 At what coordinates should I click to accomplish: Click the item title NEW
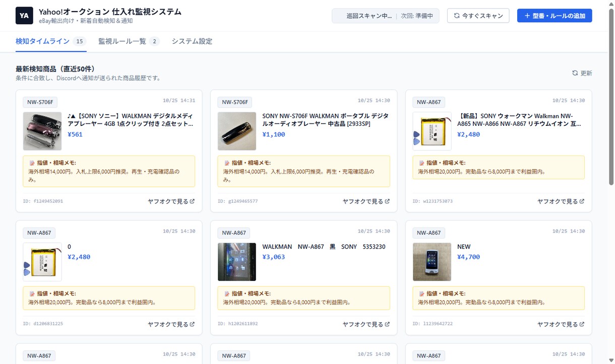point(464,247)
